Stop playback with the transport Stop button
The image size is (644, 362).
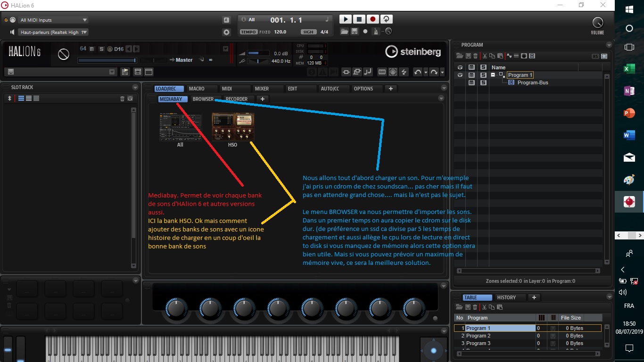359,19
